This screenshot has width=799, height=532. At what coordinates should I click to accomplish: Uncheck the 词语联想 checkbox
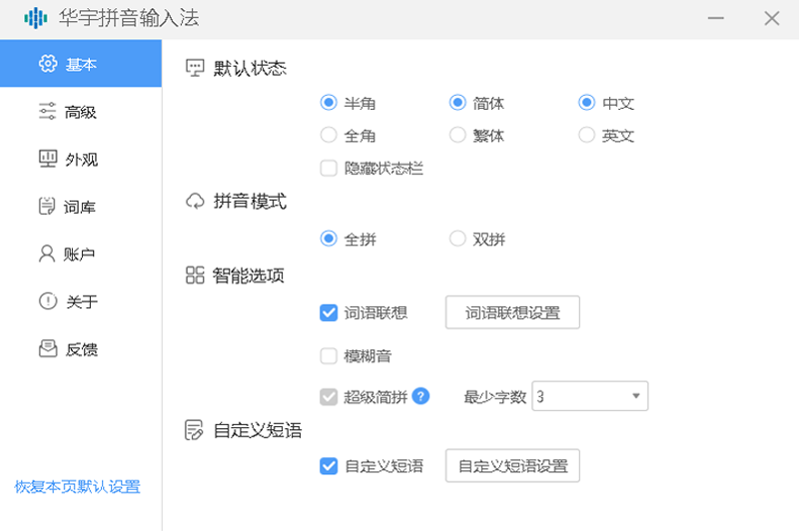click(329, 312)
